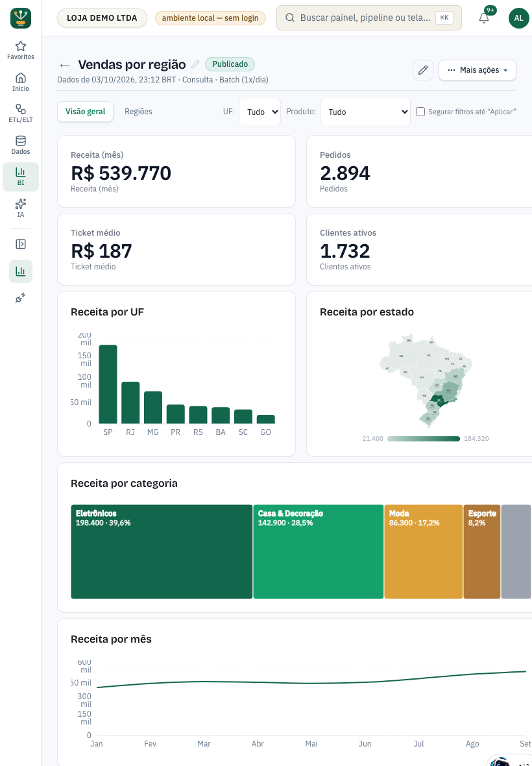This screenshot has width=532, height=766.
Task: Click the Casa & Decoração treemap block
Action: (x=318, y=552)
